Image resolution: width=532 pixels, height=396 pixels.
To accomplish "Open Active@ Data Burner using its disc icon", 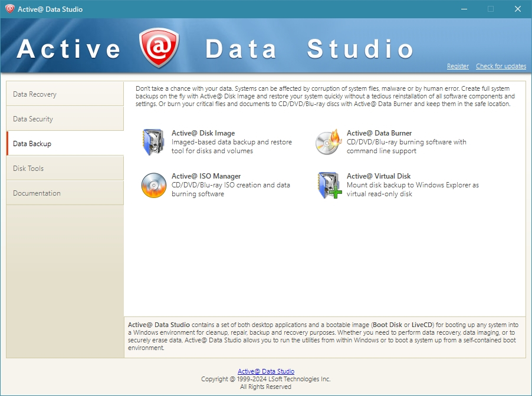I will 329,142.
